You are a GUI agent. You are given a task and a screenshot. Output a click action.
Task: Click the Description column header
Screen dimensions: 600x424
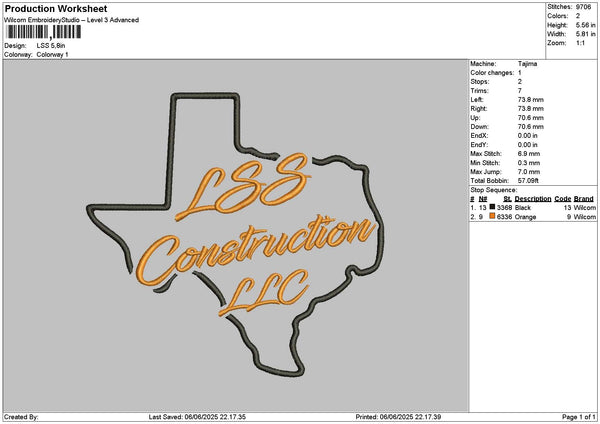[533, 199]
